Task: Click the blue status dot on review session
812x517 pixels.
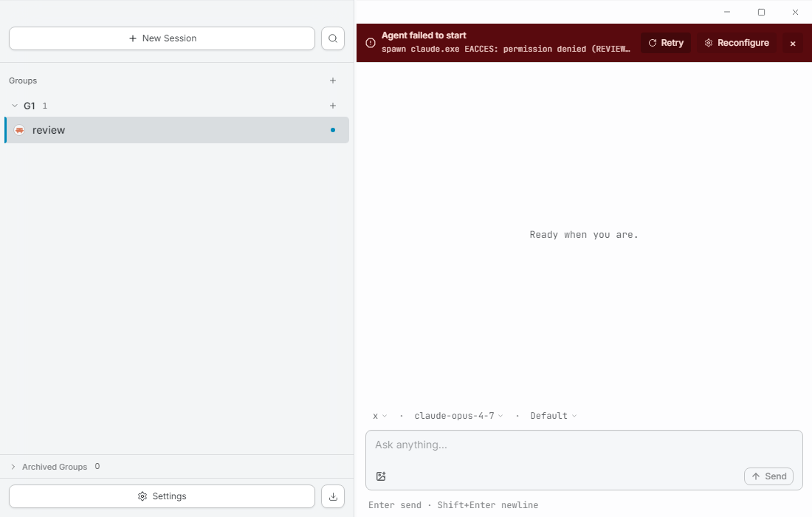Action: coord(333,129)
